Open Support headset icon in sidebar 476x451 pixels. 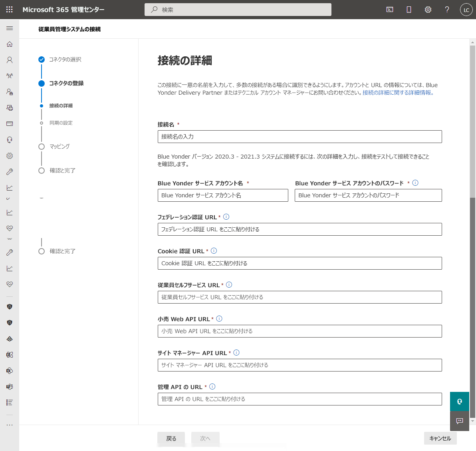click(x=10, y=140)
